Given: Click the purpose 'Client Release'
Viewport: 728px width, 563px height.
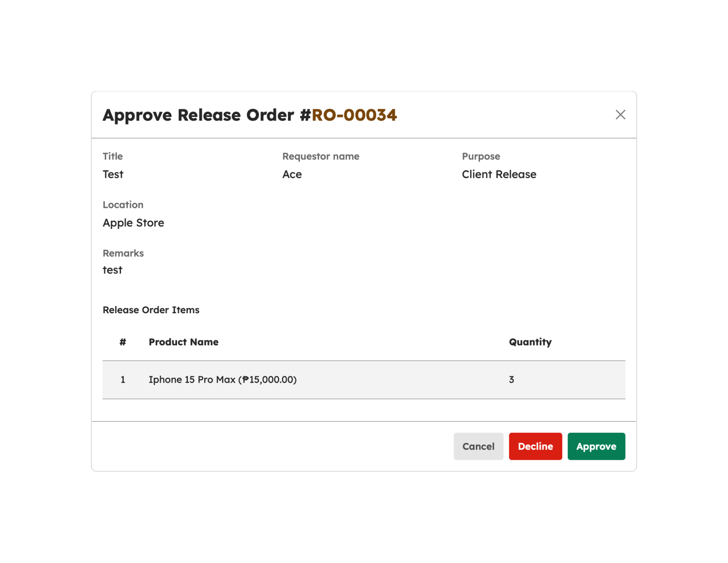Looking at the screenshot, I should (x=499, y=174).
